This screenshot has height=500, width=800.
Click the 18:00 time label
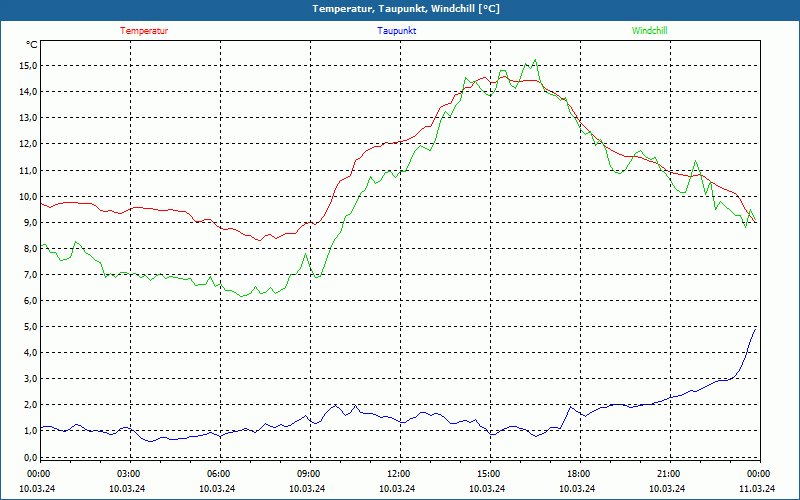pyautogui.click(x=579, y=474)
